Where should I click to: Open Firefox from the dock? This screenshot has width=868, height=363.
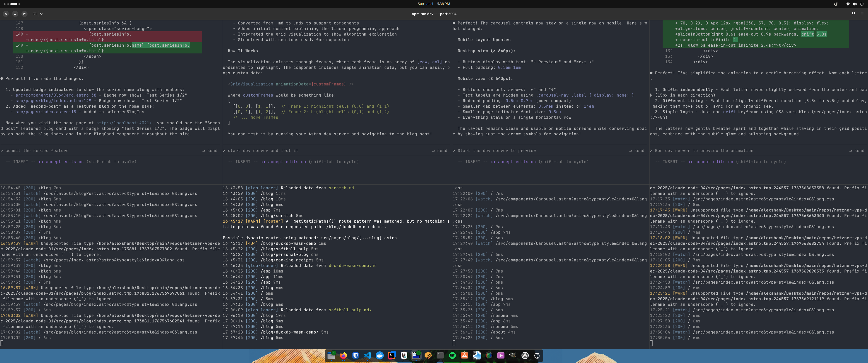point(343,355)
